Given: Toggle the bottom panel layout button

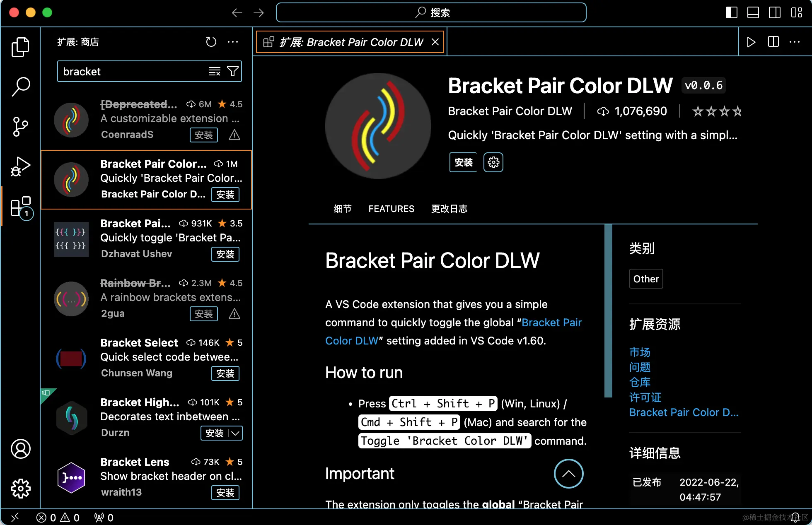Looking at the screenshot, I should (753, 12).
